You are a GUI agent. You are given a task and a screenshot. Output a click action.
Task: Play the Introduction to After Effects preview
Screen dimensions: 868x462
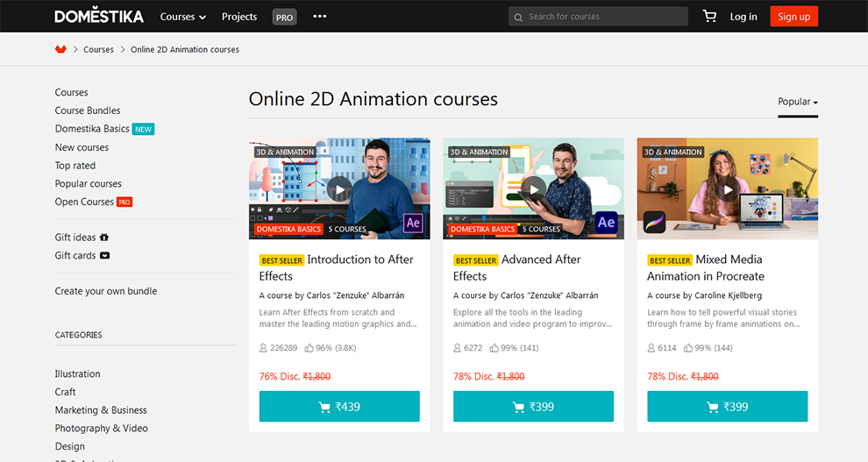[339, 189]
